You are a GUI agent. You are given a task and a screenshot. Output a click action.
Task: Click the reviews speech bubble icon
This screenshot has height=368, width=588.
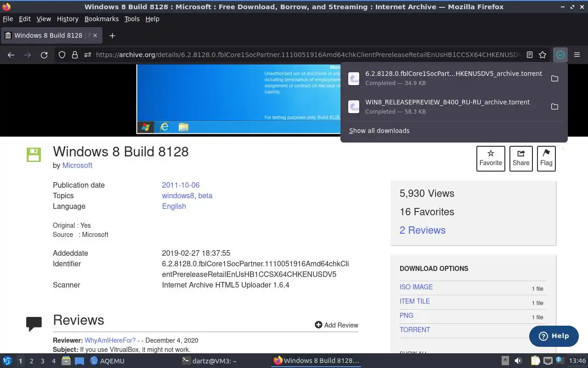34,324
